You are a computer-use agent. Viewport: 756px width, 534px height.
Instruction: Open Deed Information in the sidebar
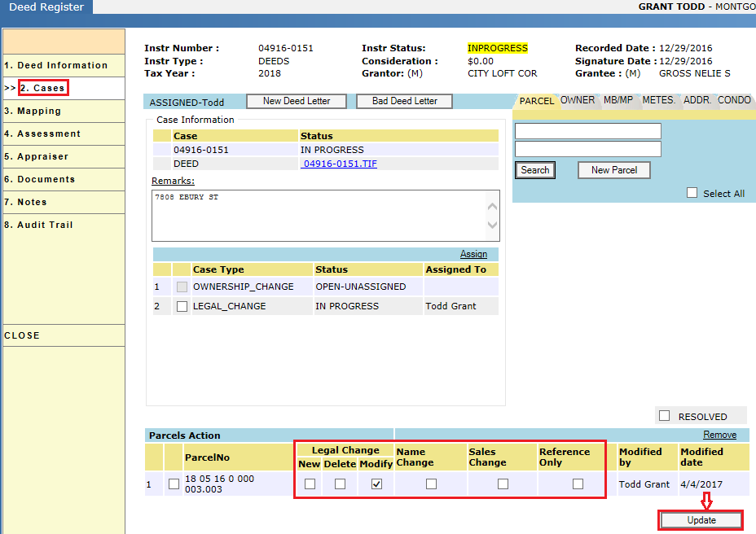[64, 65]
